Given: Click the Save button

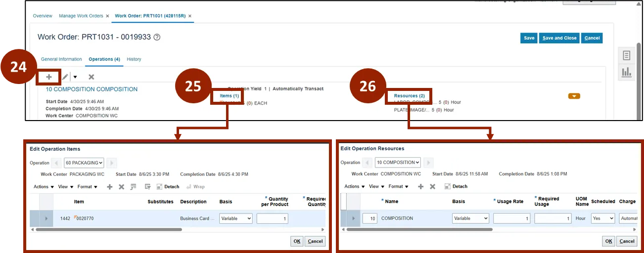Looking at the screenshot, I should [x=529, y=38].
